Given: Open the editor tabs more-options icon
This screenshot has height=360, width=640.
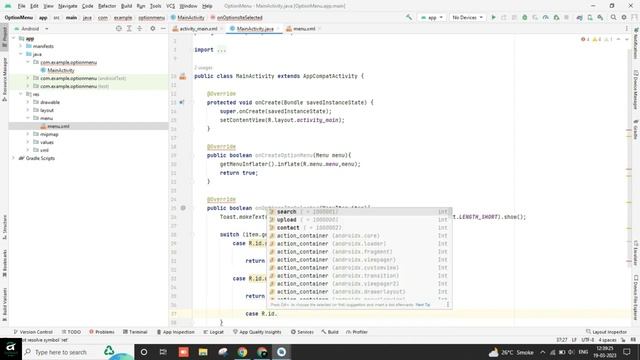Looking at the screenshot, I should pyautogui.click(x=627, y=29).
